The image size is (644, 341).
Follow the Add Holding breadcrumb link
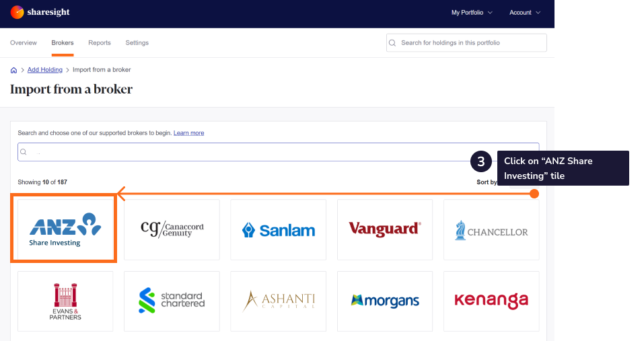coord(45,70)
